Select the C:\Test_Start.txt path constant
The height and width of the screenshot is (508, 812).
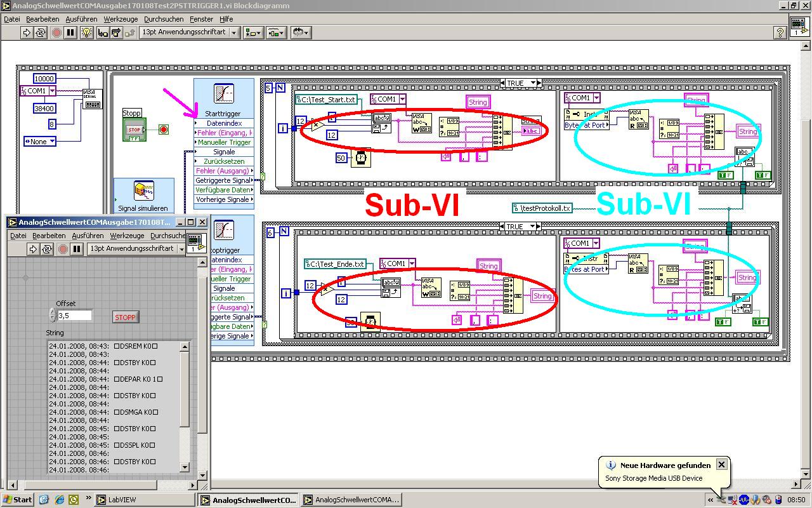[x=326, y=100]
